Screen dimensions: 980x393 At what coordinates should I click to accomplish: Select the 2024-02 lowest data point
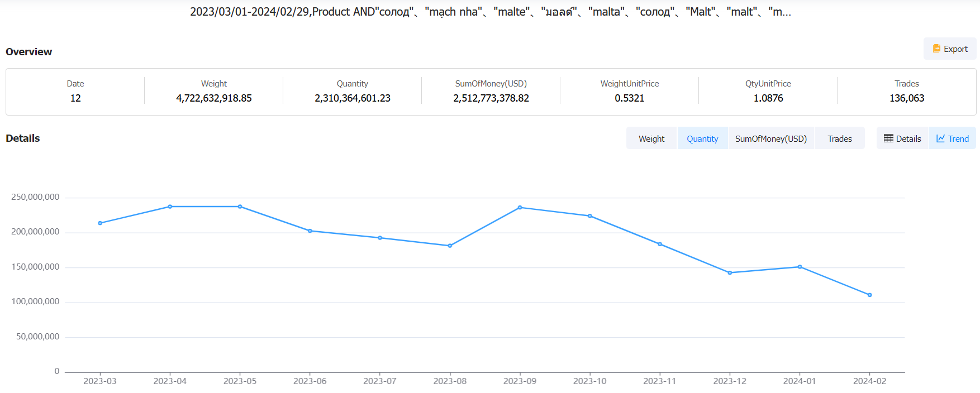pos(870,295)
